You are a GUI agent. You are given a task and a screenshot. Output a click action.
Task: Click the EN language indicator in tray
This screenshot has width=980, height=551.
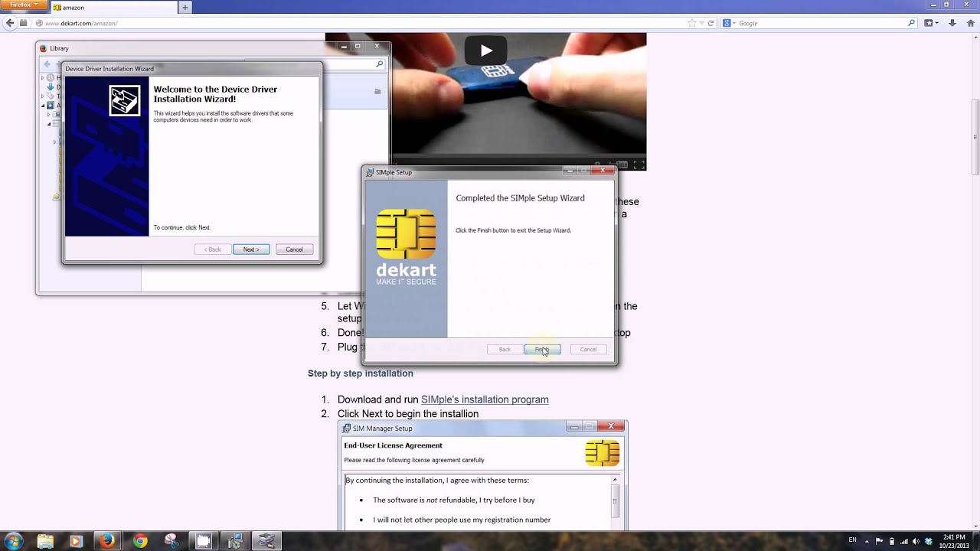[853, 540]
